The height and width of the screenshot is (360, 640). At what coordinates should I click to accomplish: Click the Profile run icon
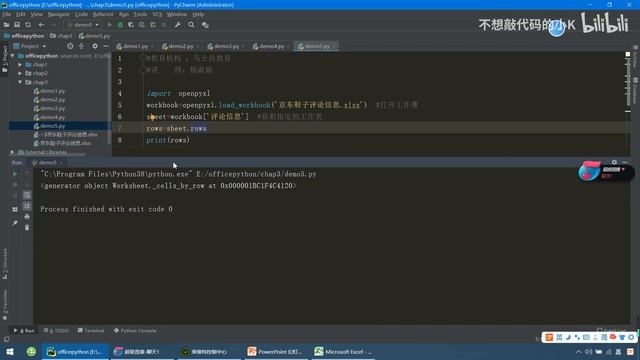click(x=142, y=25)
